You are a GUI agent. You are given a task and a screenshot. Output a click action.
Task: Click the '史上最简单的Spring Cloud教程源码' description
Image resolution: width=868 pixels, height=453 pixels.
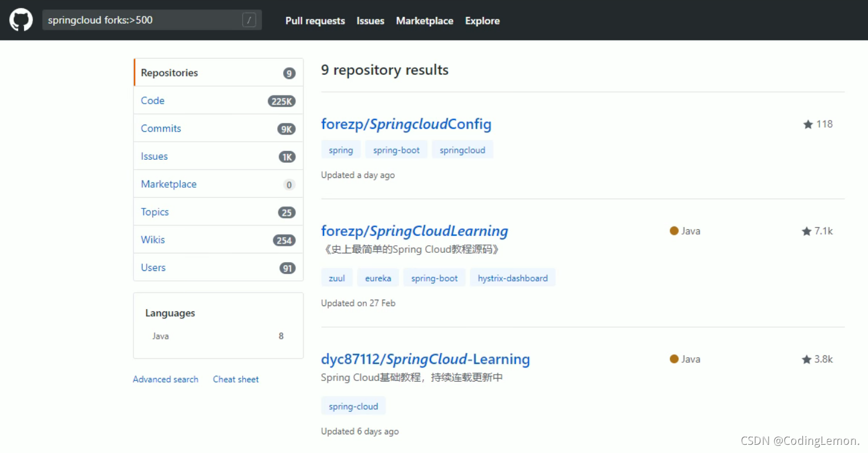pos(411,249)
